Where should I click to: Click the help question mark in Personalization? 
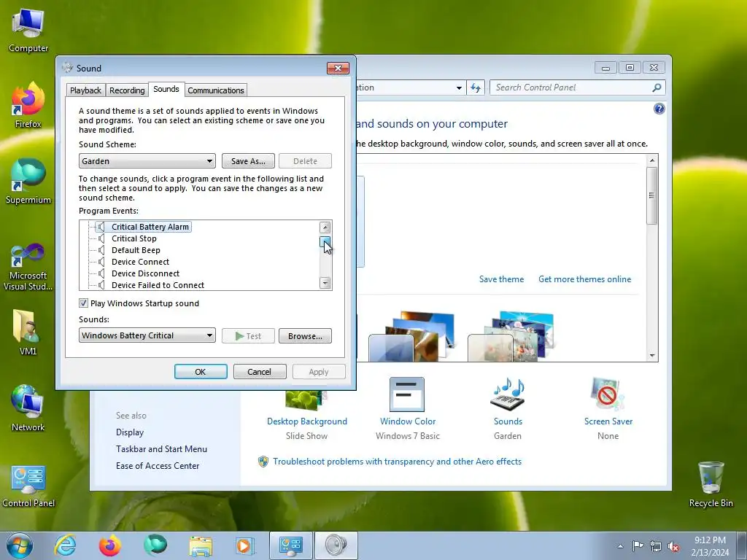click(659, 109)
